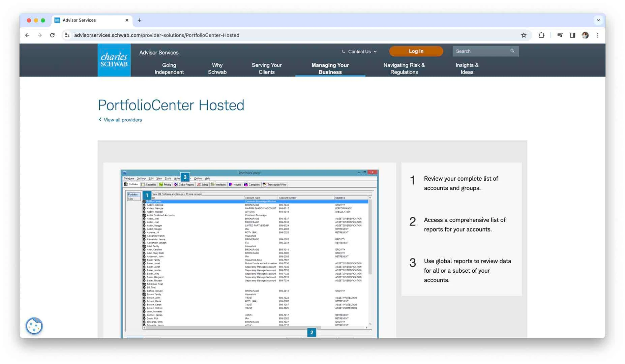Open the media controls icon
The image size is (625, 364).
pyautogui.click(x=560, y=35)
